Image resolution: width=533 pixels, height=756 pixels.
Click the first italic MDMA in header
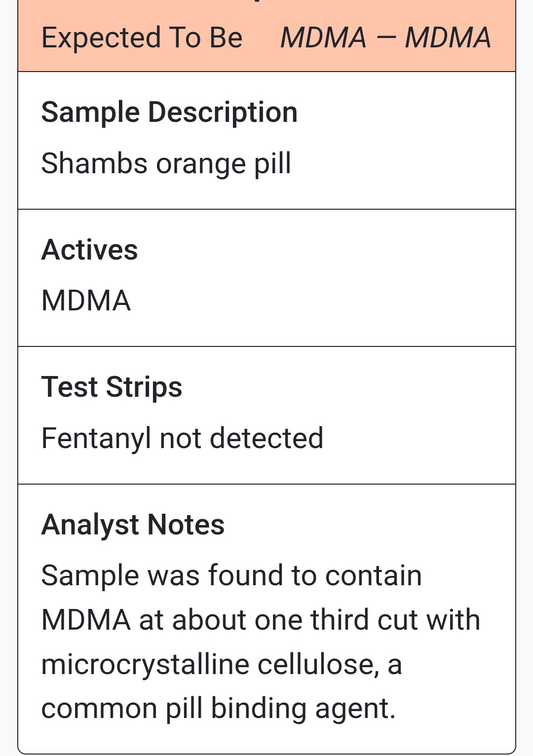pos(323,38)
